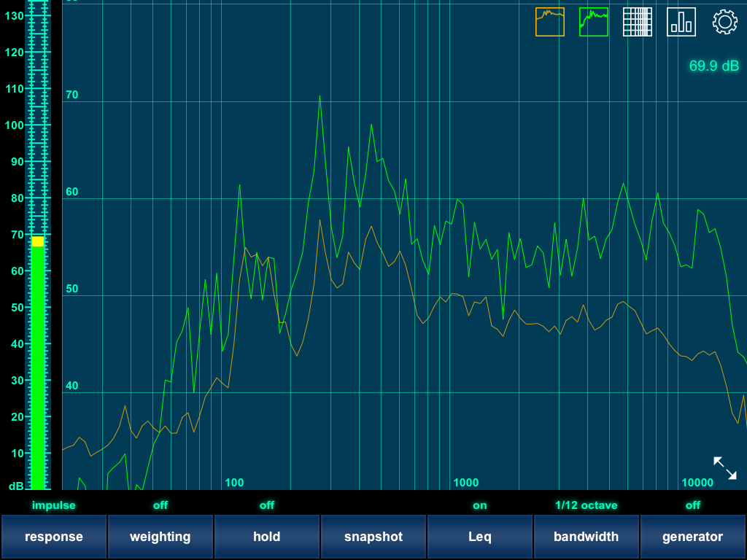747x560 pixels.
Task: Switch to the bar chart view icon
Action: point(681,22)
